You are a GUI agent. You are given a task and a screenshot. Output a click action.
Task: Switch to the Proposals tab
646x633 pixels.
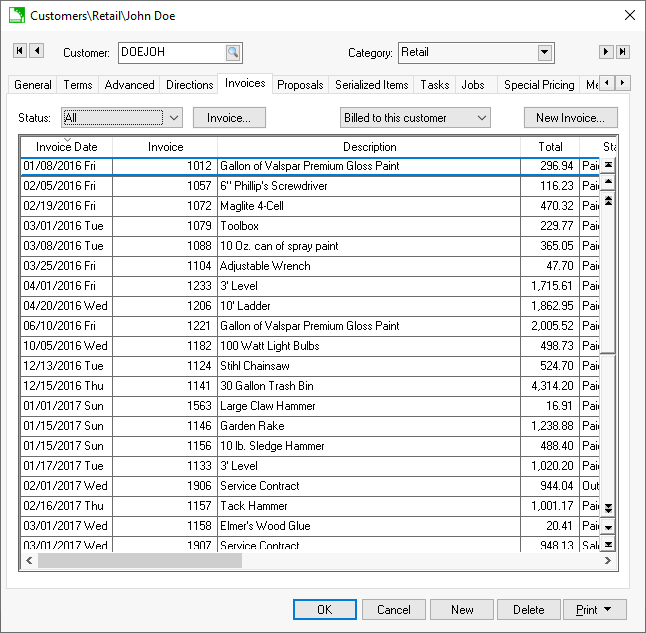[x=300, y=85]
